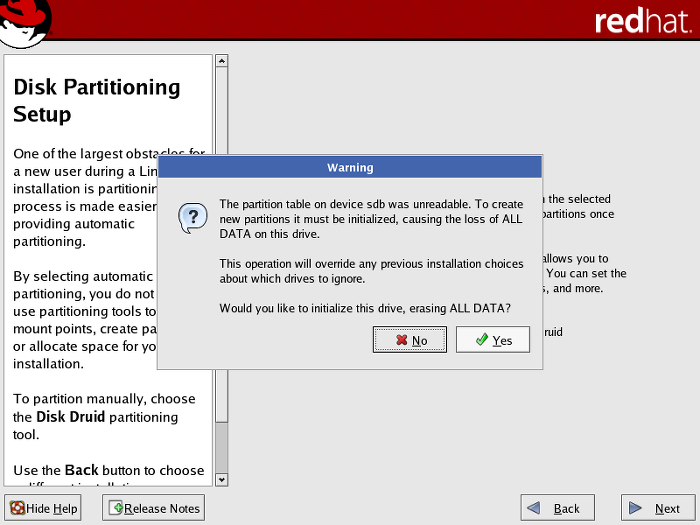The image size is (700, 525).
Task: Confirm drive initialization with Yes button
Action: click(x=492, y=340)
